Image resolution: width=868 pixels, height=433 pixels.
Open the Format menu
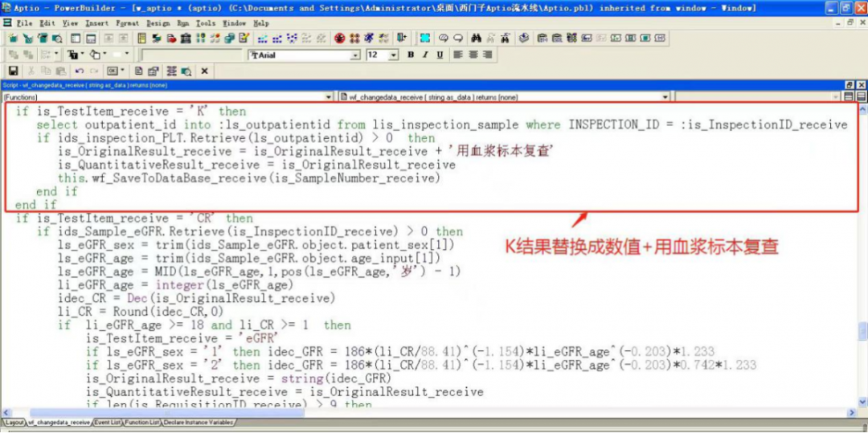pos(127,23)
